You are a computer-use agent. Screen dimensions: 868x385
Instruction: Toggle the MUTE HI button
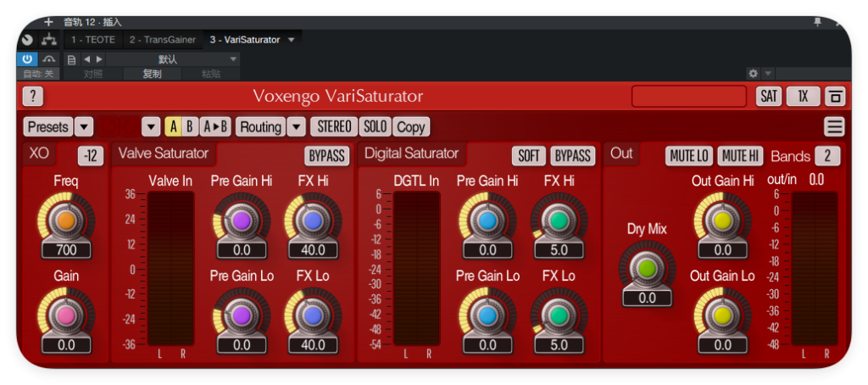pyautogui.click(x=740, y=156)
